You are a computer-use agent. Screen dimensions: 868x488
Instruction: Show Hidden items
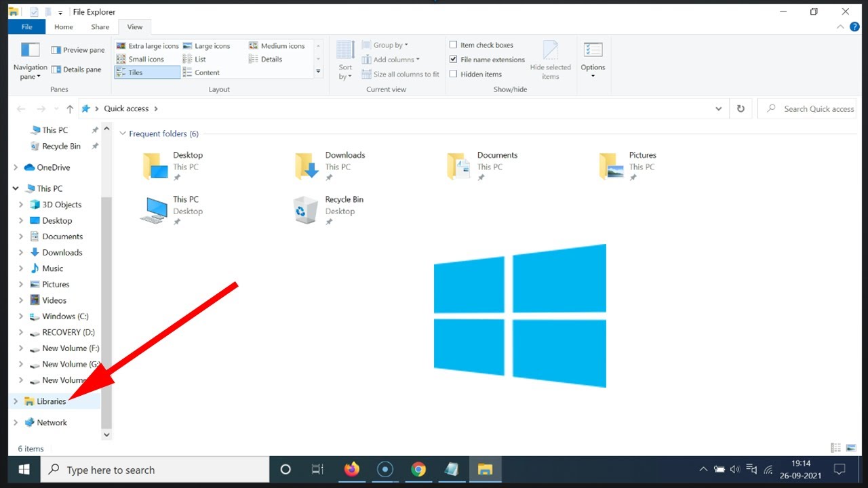click(x=454, y=75)
